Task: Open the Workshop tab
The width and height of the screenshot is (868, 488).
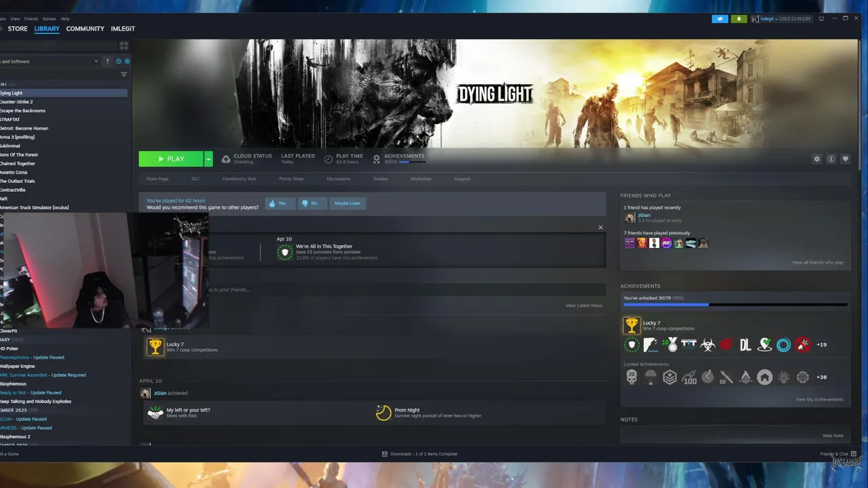Action: pyautogui.click(x=420, y=179)
